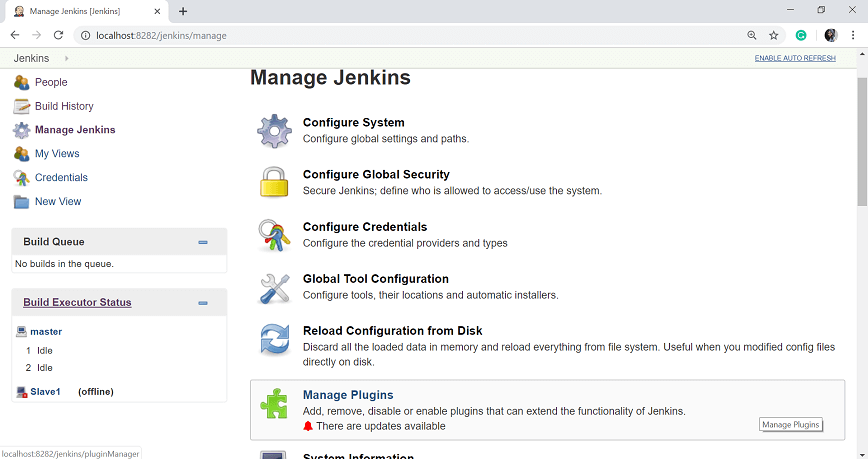
Task: Click the Credentials keys icon in sidebar
Action: point(22,178)
